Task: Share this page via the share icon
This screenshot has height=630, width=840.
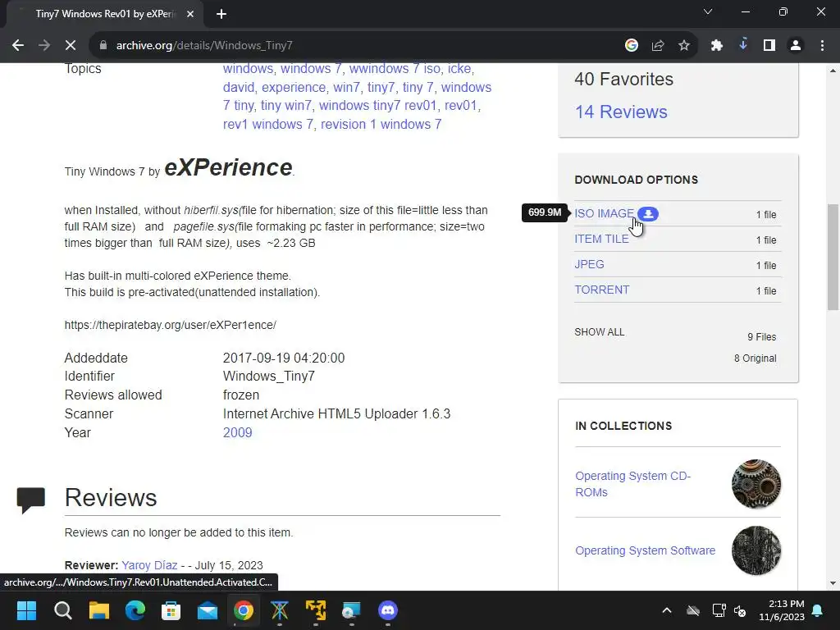Action: click(x=658, y=46)
